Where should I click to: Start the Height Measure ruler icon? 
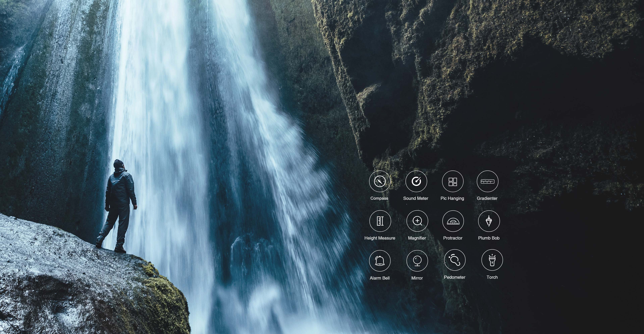[380, 221]
